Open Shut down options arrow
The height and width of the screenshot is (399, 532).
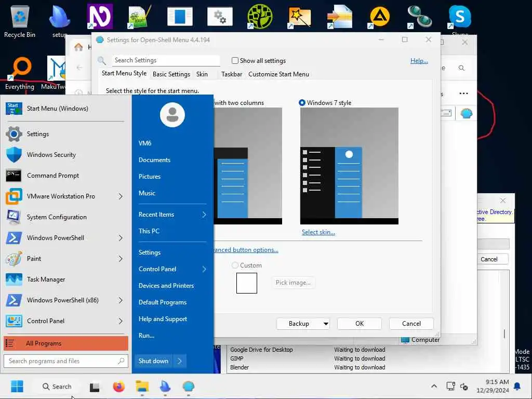click(180, 361)
